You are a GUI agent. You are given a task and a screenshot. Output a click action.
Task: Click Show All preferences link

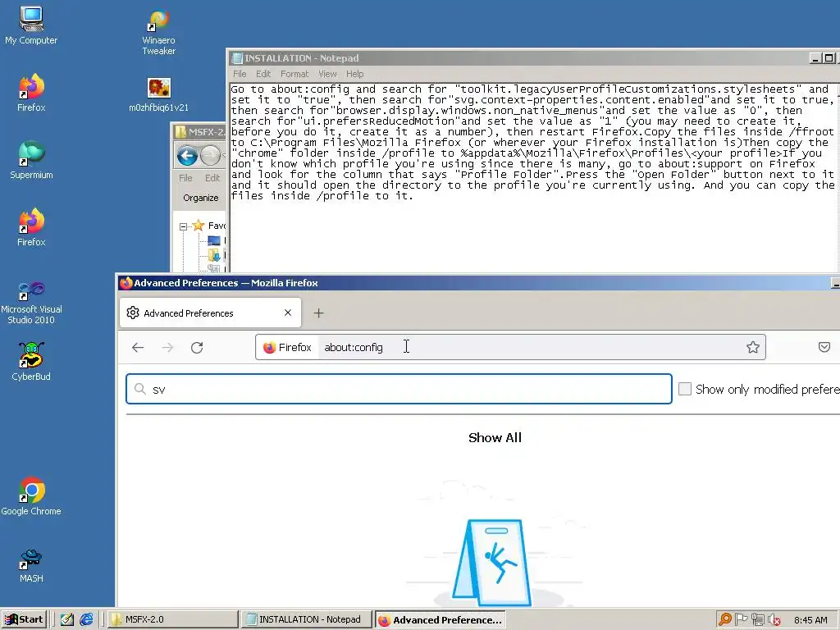tap(495, 438)
